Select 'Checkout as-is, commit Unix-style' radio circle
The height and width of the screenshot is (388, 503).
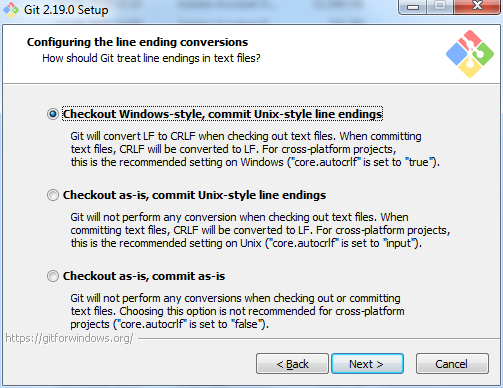[x=53, y=195]
